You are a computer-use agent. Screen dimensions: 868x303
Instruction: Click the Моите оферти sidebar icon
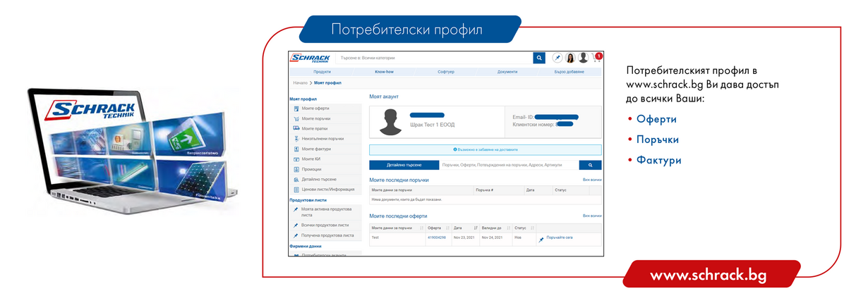click(x=296, y=109)
